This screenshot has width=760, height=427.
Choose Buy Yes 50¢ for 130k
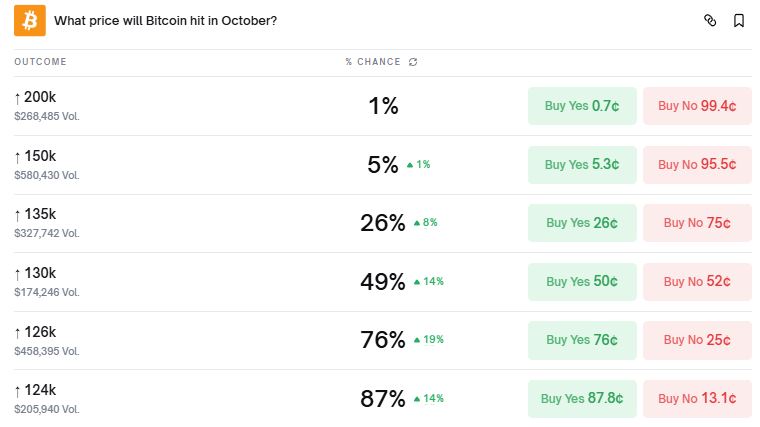point(582,282)
